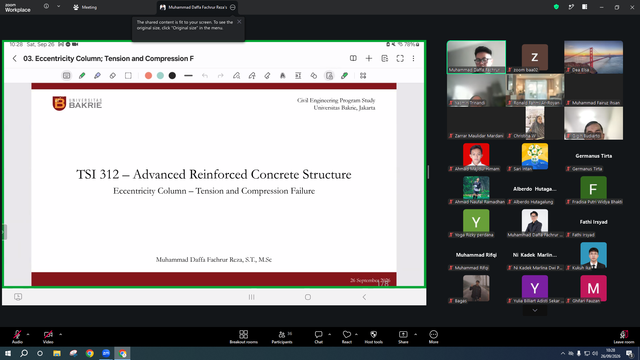This screenshot has width=640, height=360.
Task: Click the full screen icon in the note header
Action: coord(400,58)
